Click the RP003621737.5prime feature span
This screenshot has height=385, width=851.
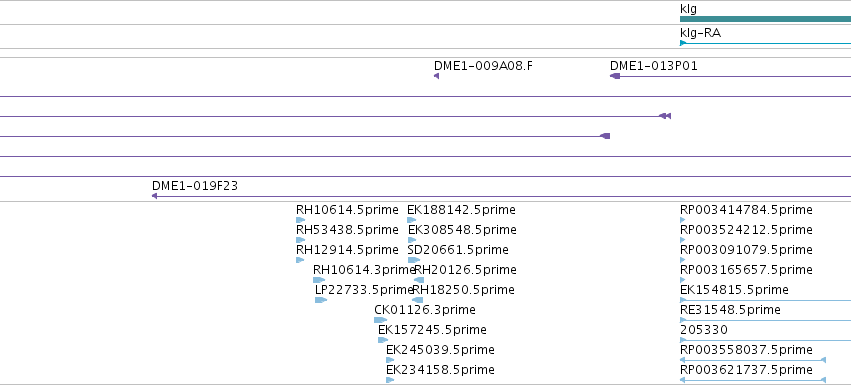coord(753,380)
